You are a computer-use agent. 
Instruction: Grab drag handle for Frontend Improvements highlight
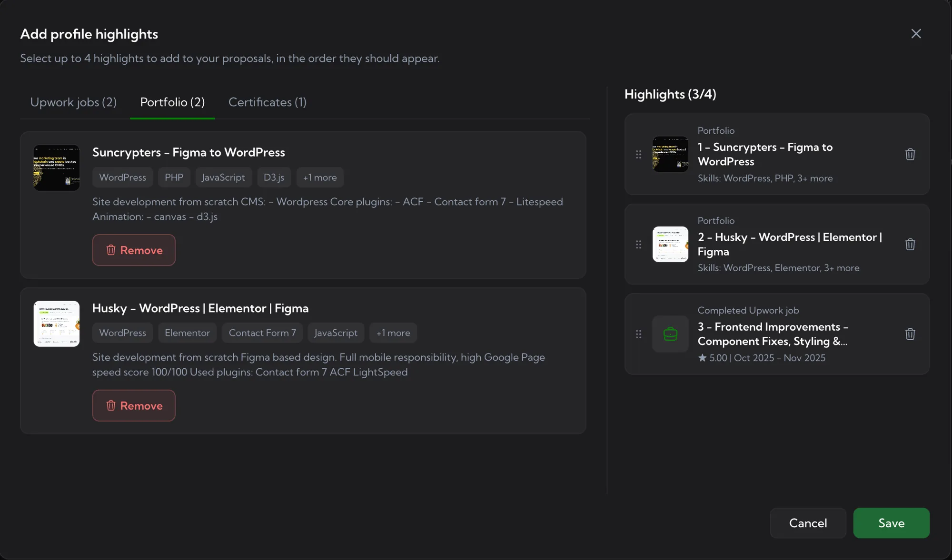click(x=638, y=334)
